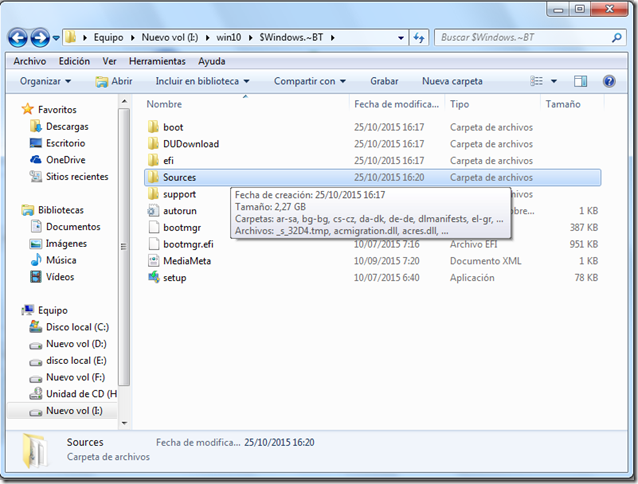Open Música library
Image resolution: width=638 pixels, height=484 pixels.
click(61, 260)
